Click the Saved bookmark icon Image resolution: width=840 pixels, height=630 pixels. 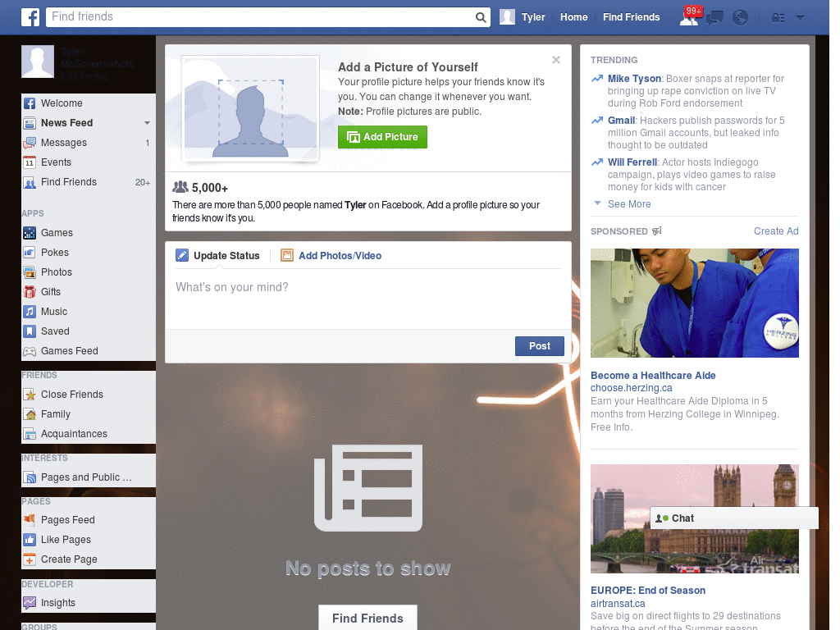(x=30, y=331)
